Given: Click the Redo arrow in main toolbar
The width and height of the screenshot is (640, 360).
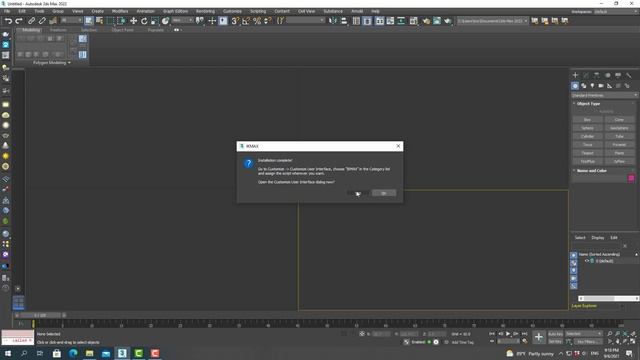Looking at the screenshot, I should (19, 21).
